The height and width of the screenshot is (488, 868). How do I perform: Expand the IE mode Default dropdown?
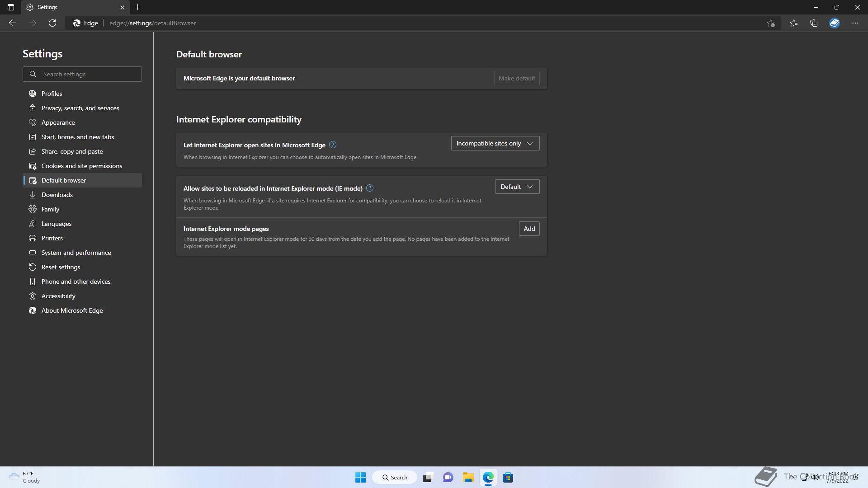point(517,187)
